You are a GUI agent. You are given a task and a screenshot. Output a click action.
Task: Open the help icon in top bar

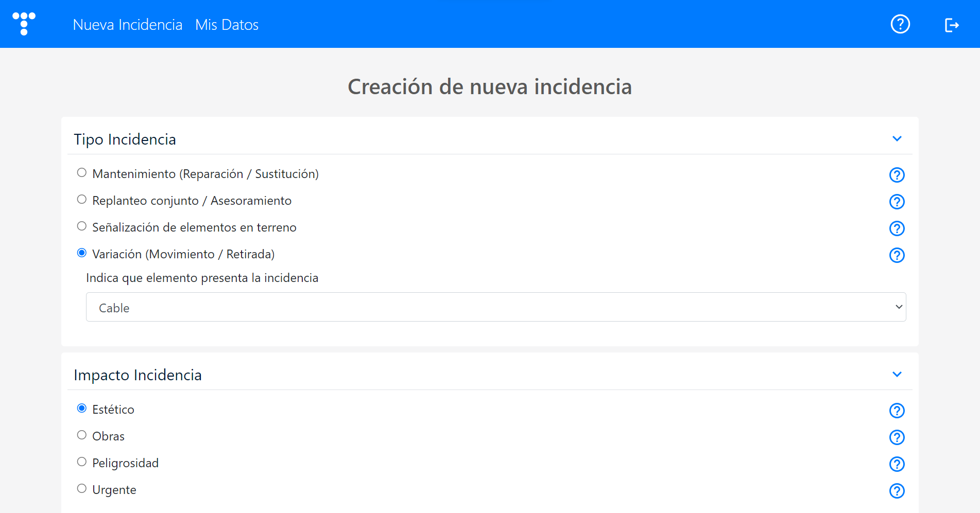900,24
